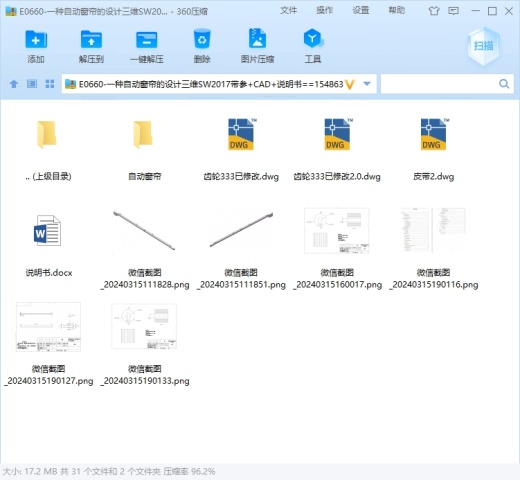Click the 360压缩 archive icon in title bar
The width and height of the screenshot is (520, 480).
[11, 11]
